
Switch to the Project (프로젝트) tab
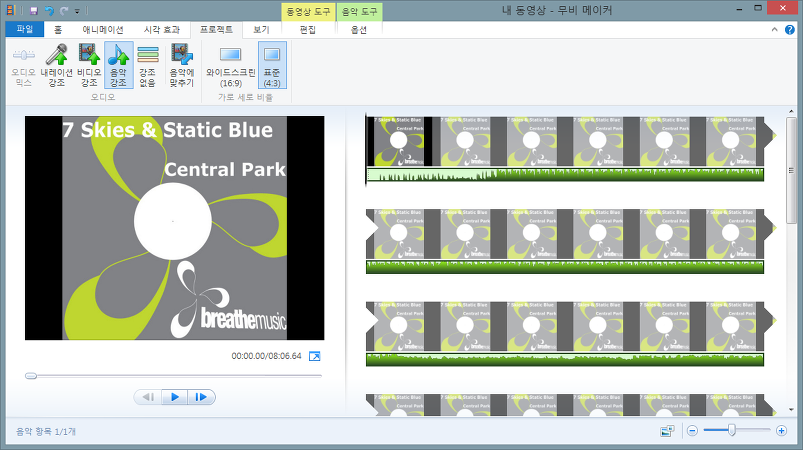point(216,30)
